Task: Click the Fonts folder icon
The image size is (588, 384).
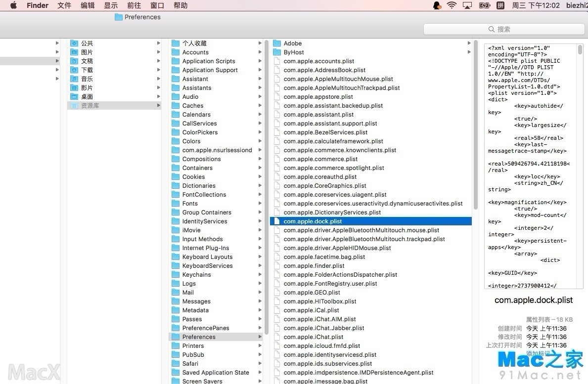Action: 176,204
